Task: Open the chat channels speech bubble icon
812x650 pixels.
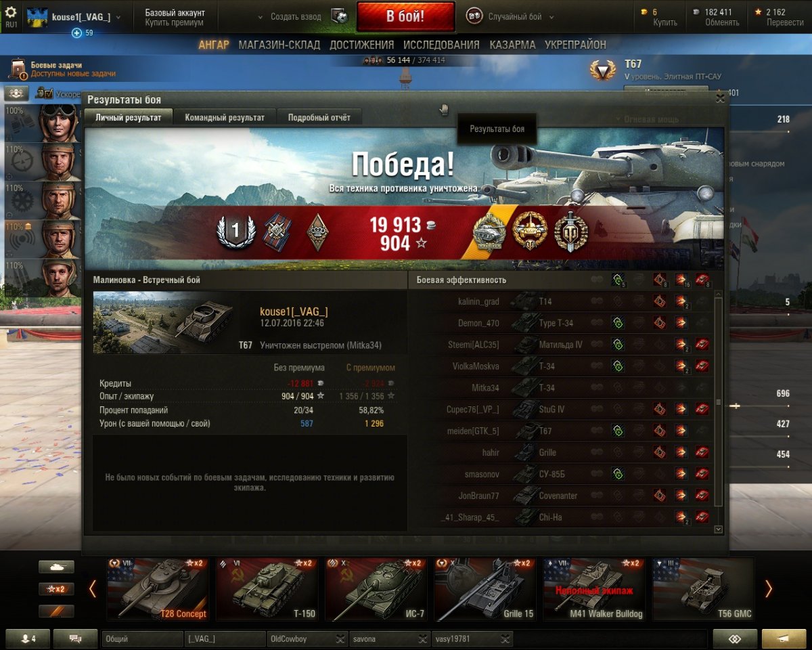Action: [x=75, y=638]
